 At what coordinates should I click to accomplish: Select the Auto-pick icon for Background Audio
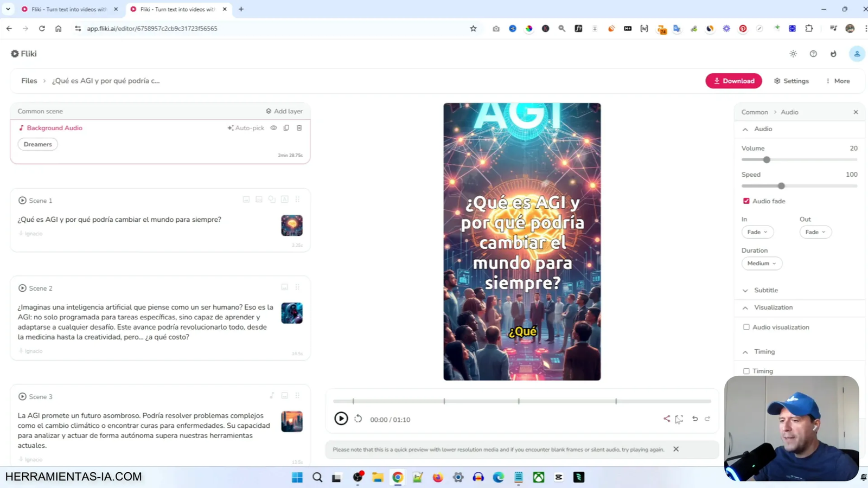231,128
